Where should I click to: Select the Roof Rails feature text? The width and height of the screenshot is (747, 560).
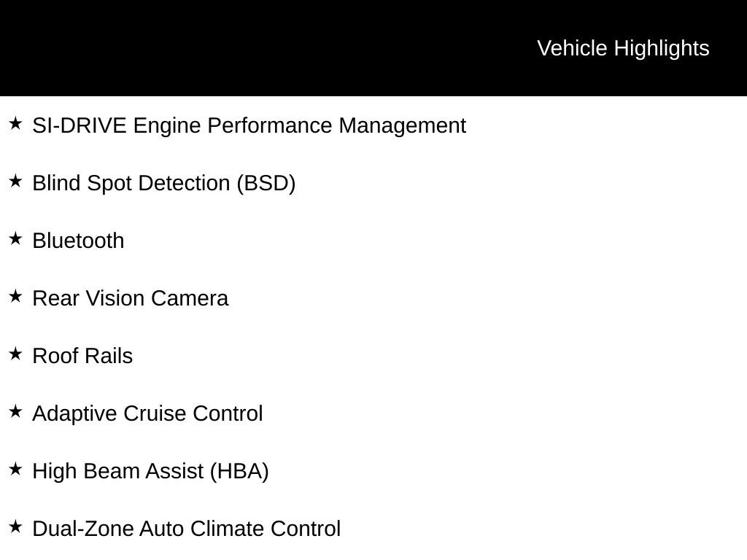click(x=82, y=356)
